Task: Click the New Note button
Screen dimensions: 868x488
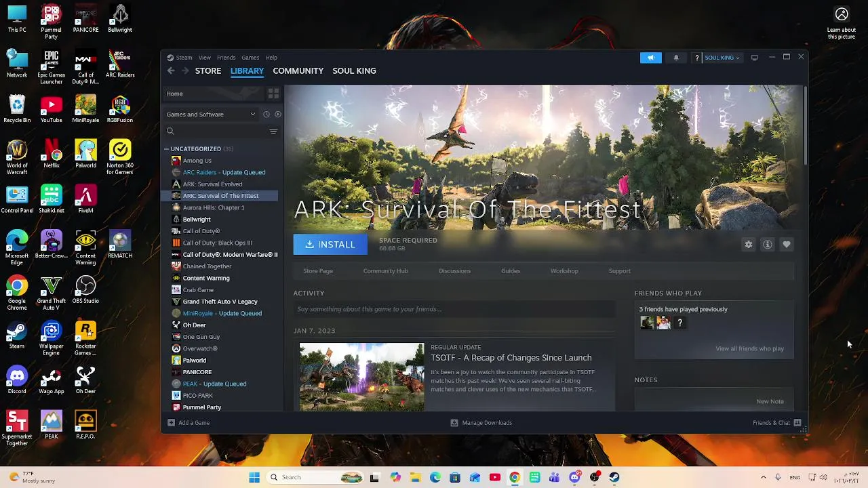Action: click(x=770, y=401)
